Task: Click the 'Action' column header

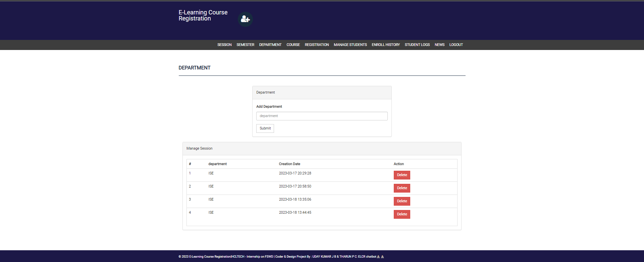Action: [x=398, y=164]
